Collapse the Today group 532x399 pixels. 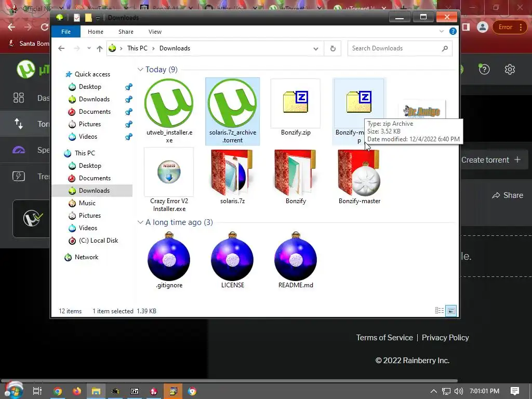point(140,69)
